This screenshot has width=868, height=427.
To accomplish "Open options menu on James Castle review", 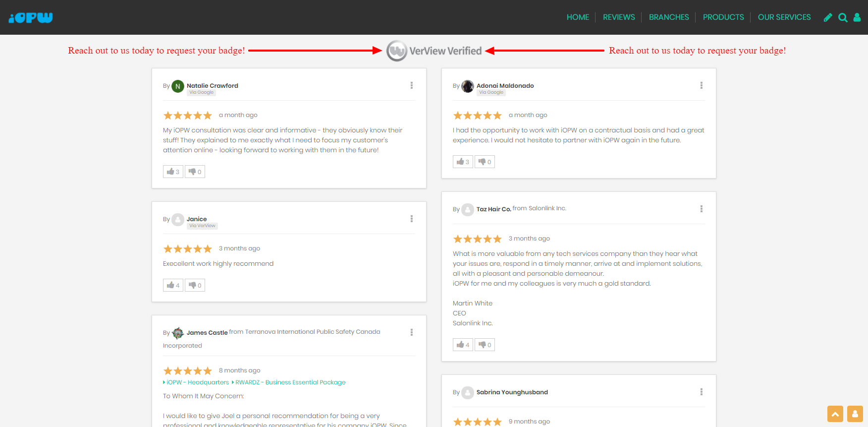I will pos(412,332).
